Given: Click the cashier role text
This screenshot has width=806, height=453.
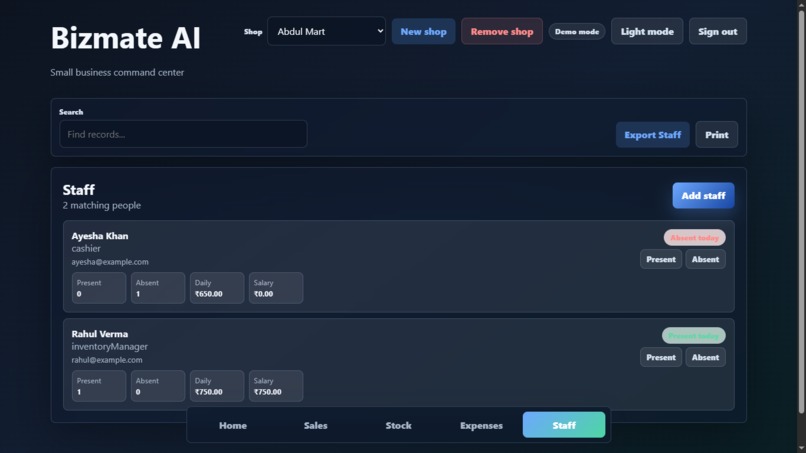Looking at the screenshot, I should coord(86,248).
